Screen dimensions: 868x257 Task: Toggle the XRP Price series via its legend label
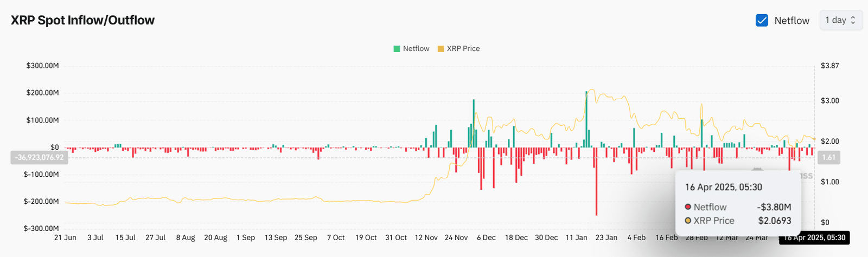point(463,49)
